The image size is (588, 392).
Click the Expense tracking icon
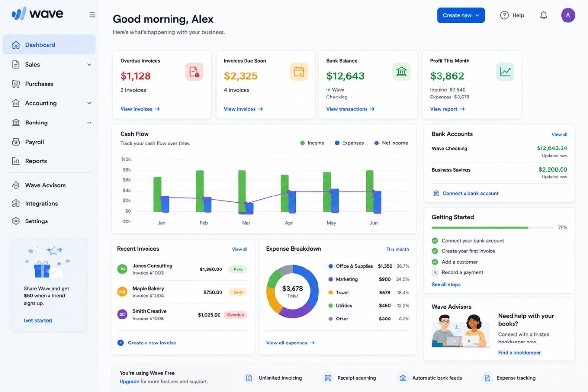(487, 378)
